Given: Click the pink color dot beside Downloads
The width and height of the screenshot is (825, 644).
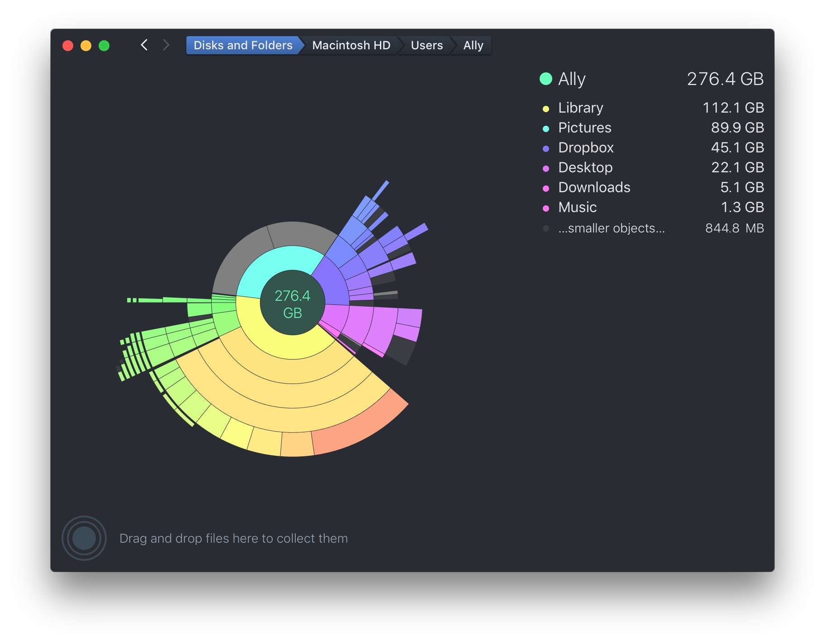Looking at the screenshot, I should tap(546, 188).
